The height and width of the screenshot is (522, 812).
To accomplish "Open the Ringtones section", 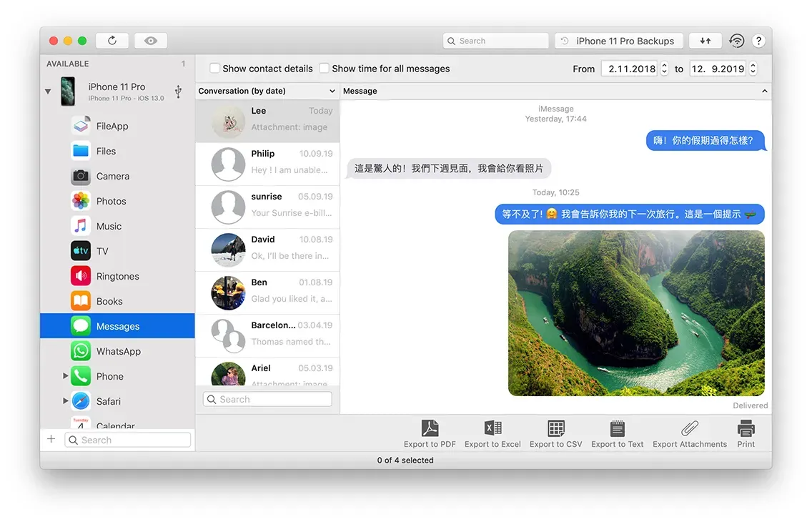I will point(117,275).
